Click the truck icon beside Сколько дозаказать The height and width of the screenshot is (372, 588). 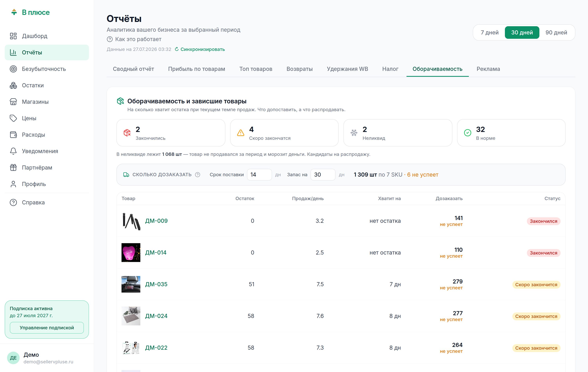tap(126, 175)
